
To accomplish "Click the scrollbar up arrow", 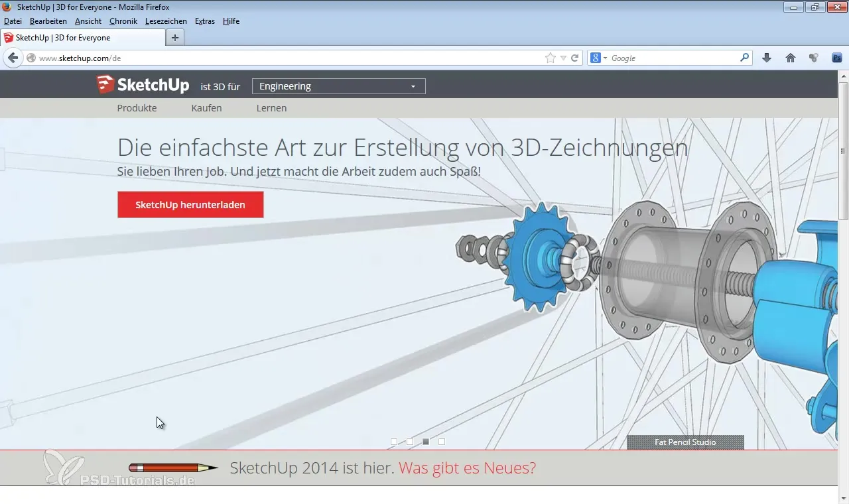I will (x=844, y=76).
